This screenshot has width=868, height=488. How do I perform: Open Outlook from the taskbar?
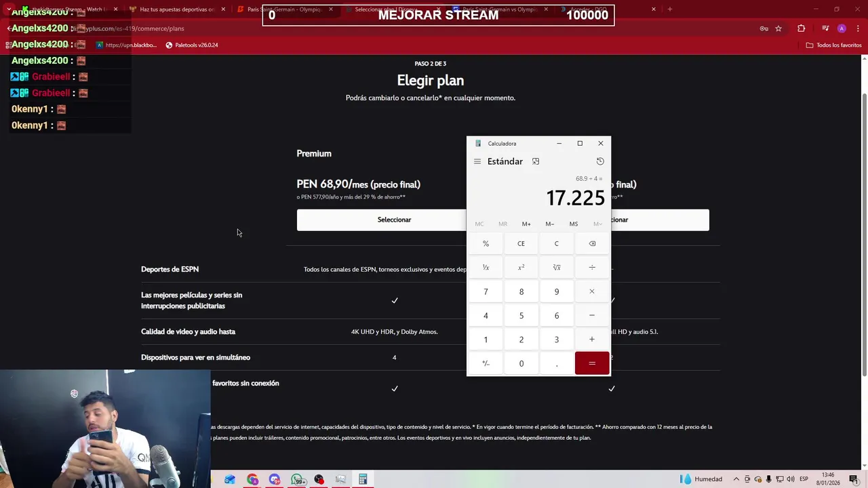[230, 479]
